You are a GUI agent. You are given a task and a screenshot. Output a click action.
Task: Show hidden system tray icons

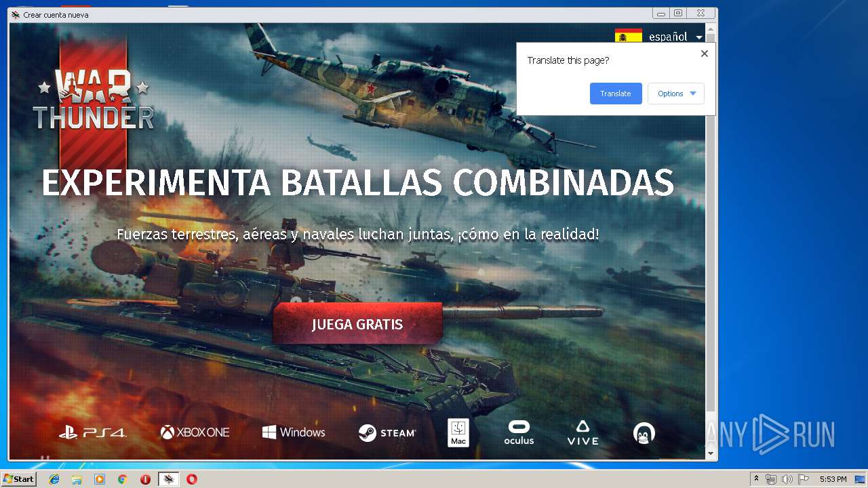757,479
